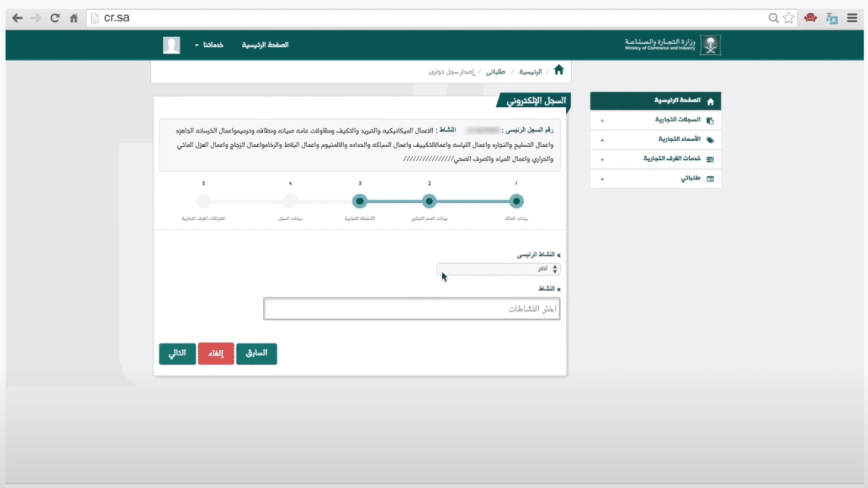This screenshot has height=488, width=868.
Task: Open the النشاط الرئيسي dropdown
Action: (x=498, y=269)
